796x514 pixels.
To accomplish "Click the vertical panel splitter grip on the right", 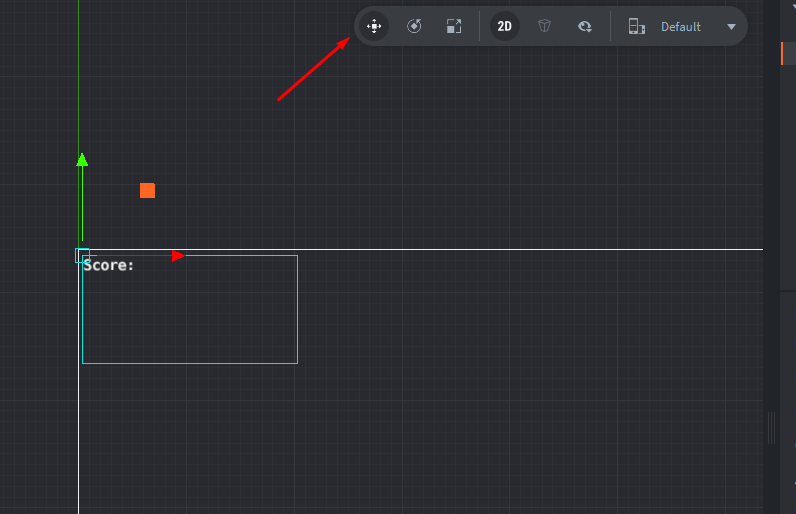I will point(771,428).
